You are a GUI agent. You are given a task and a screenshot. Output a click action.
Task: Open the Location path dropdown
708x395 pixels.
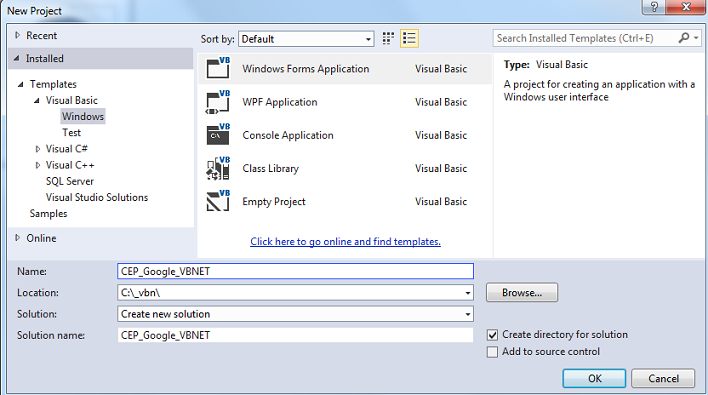pos(468,293)
